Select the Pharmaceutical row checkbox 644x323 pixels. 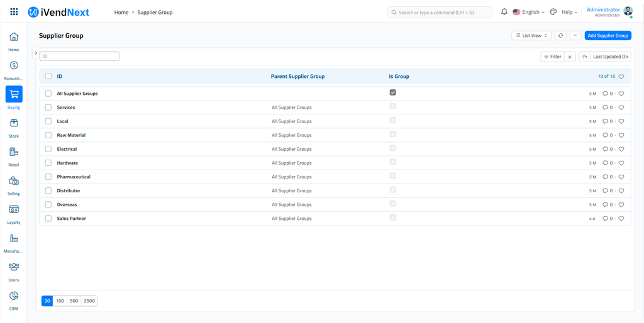48,177
